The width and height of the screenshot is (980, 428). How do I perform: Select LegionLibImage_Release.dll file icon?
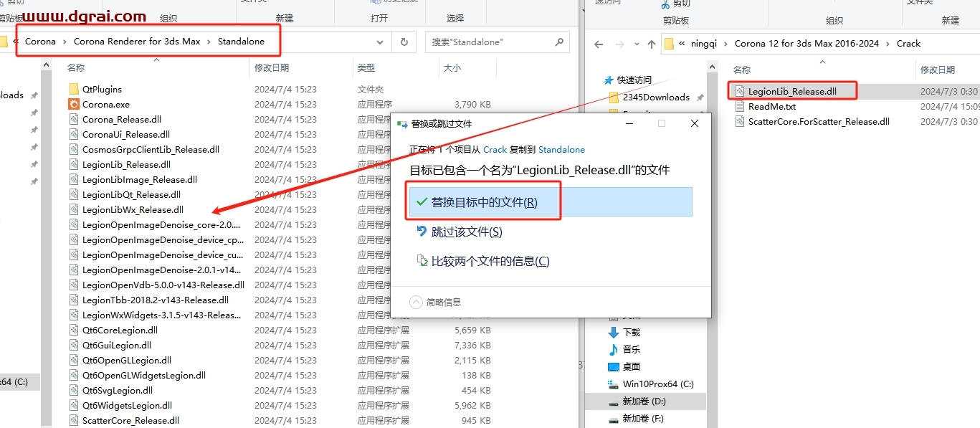tap(74, 180)
